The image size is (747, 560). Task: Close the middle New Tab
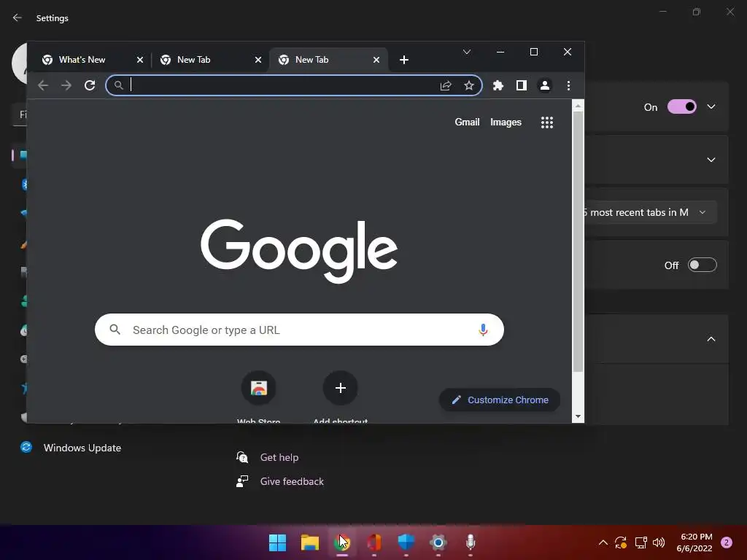[x=258, y=60]
